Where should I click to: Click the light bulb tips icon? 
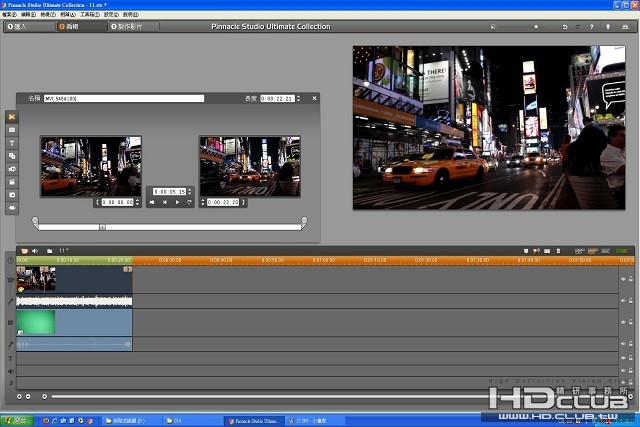click(608, 27)
